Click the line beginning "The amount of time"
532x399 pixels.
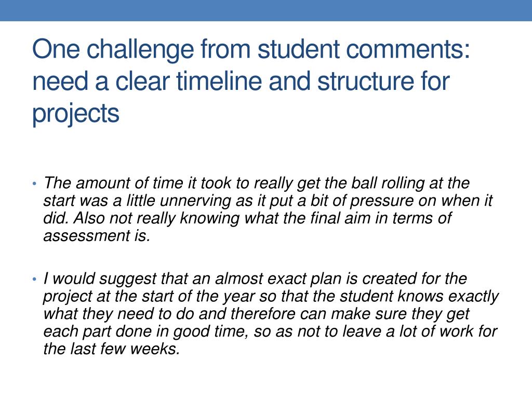257,183
